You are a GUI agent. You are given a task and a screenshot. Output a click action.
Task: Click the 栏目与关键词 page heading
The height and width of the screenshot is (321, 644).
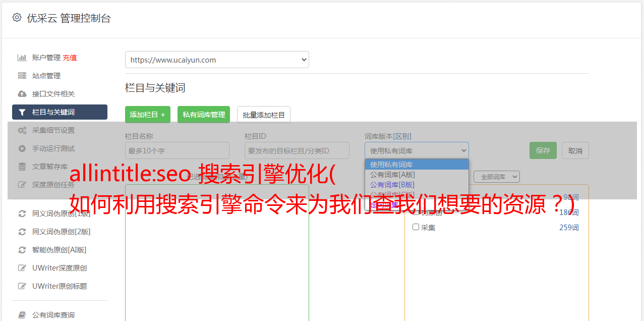pos(155,88)
